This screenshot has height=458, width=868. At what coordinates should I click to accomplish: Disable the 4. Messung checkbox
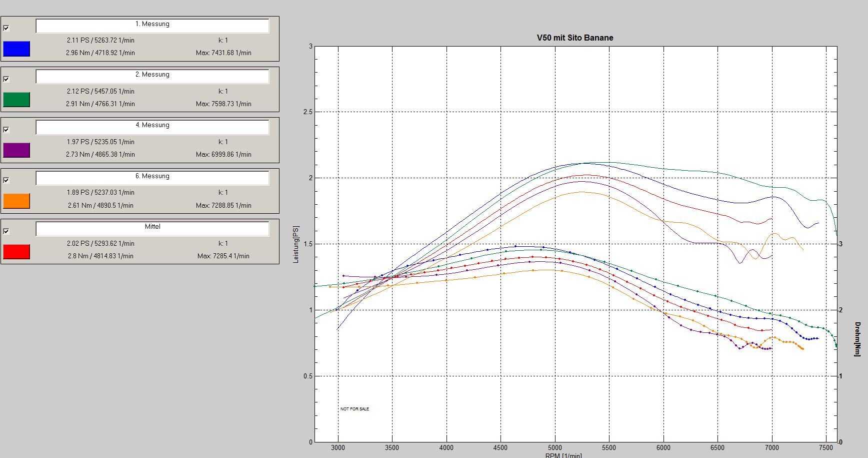click(x=6, y=130)
